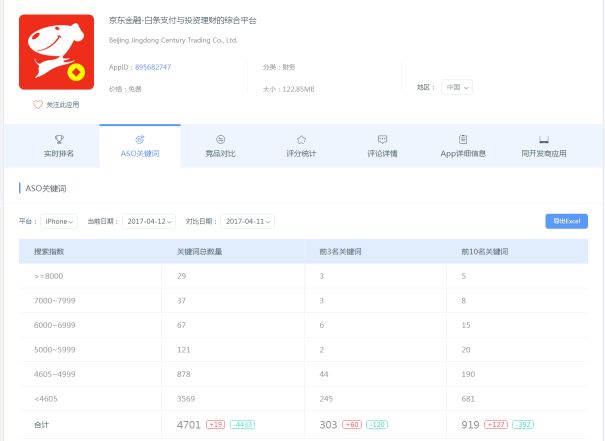Click keyword count 878 in 4605~4999 row
Viewport: 605px width, 441px height.
click(184, 374)
